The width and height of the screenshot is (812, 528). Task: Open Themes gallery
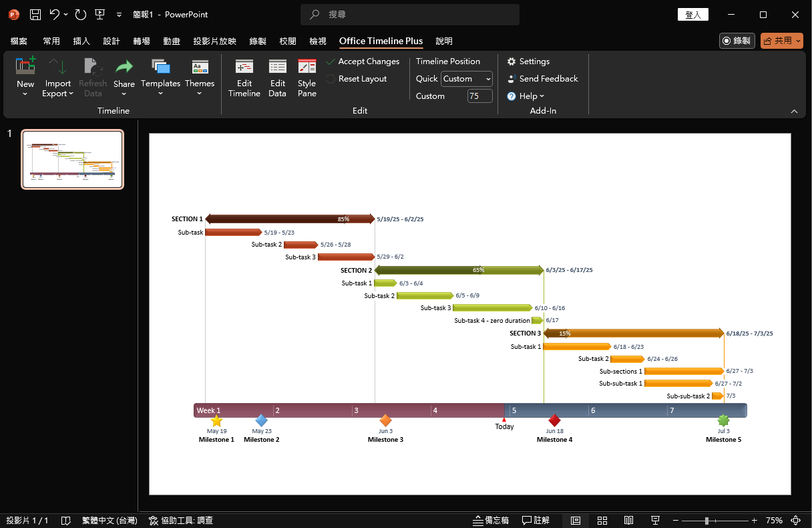click(200, 77)
